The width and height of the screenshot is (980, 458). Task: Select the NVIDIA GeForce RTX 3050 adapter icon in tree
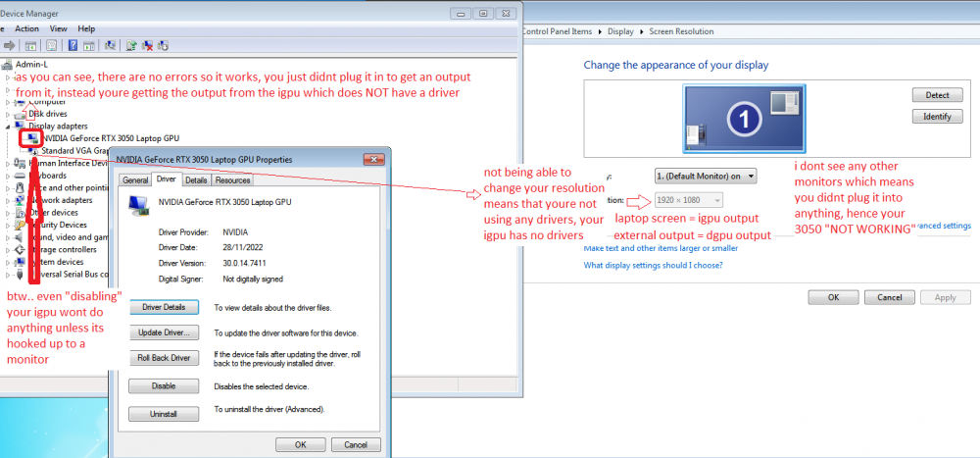tap(32, 138)
